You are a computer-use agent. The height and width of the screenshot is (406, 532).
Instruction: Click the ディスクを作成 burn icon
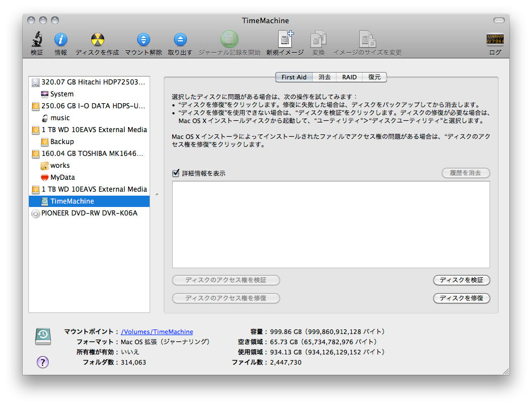coord(97,40)
